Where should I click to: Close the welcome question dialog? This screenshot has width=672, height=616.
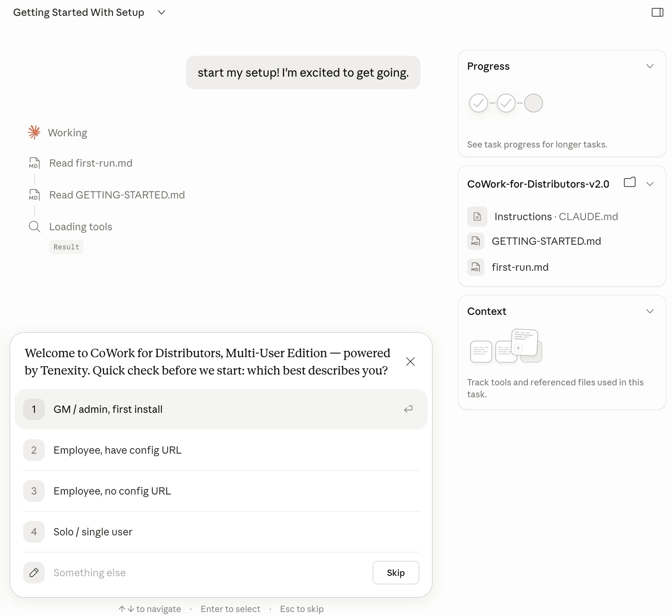(410, 362)
